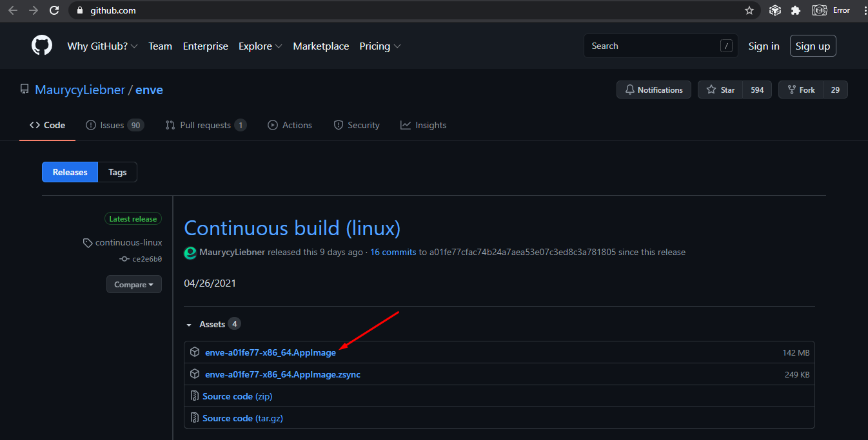
Task: Click the Latest release badge
Action: [133, 219]
